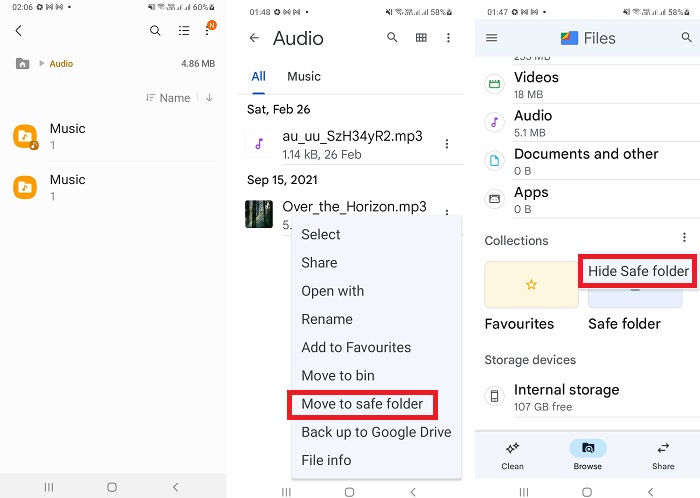Image resolution: width=700 pixels, height=498 pixels.
Task: Choose Add to Favourites
Action: coord(356,347)
